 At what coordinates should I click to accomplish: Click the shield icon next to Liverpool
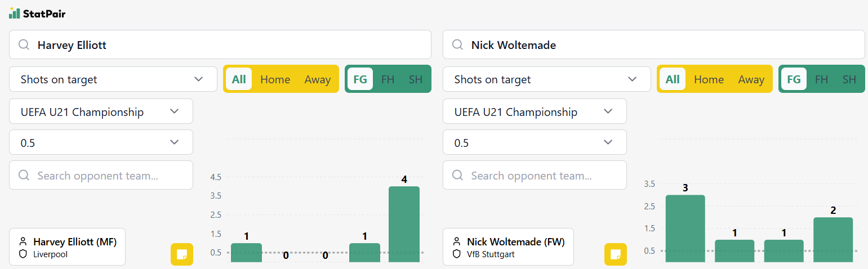pos(24,254)
